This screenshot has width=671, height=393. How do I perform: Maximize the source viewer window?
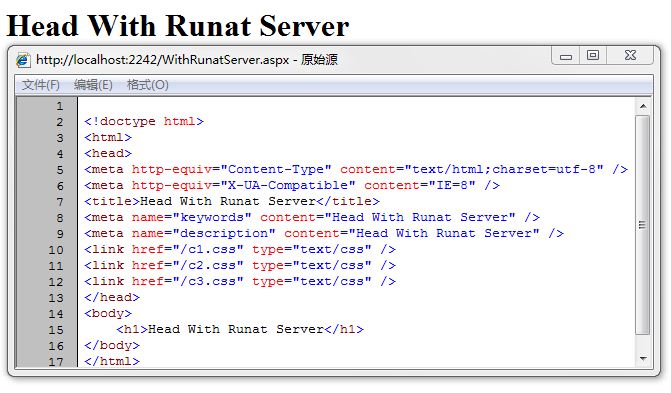593,56
